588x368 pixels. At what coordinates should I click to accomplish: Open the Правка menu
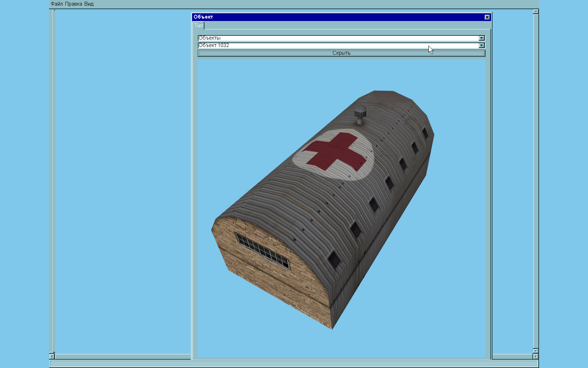click(73, 4)
